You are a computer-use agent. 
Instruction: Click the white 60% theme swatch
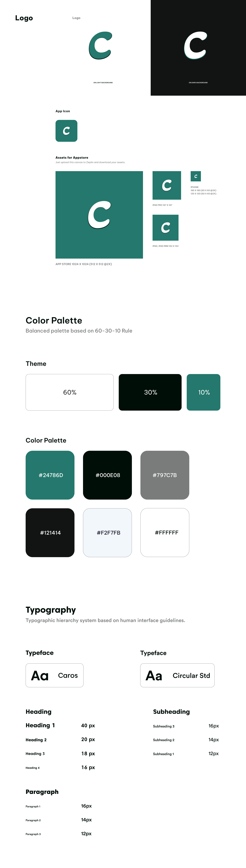[x=69, y=392]
